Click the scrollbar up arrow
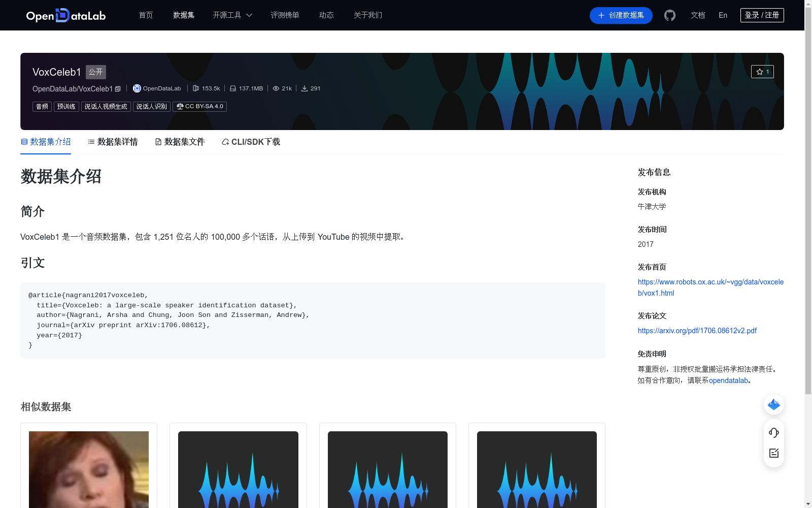 click(x=808, y=4)
